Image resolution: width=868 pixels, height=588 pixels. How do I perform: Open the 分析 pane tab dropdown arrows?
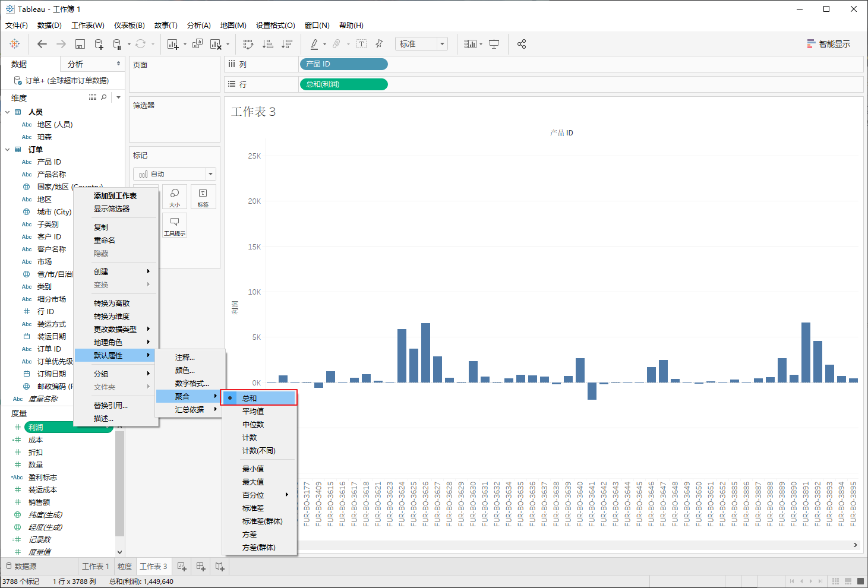[x=118, y=64]
